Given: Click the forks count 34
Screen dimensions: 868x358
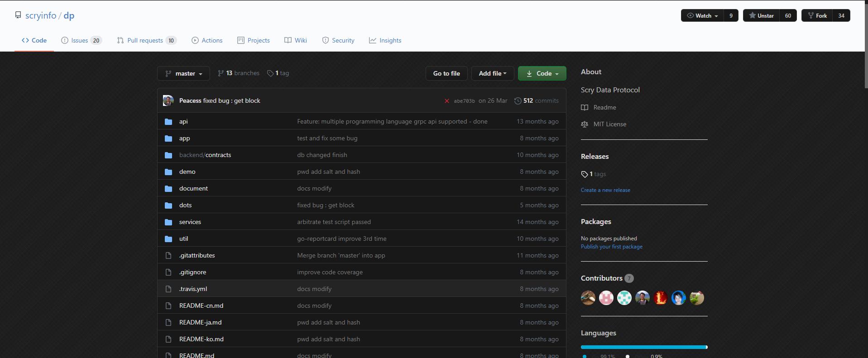Looking at the screenshot, I should tap(841, 15).
